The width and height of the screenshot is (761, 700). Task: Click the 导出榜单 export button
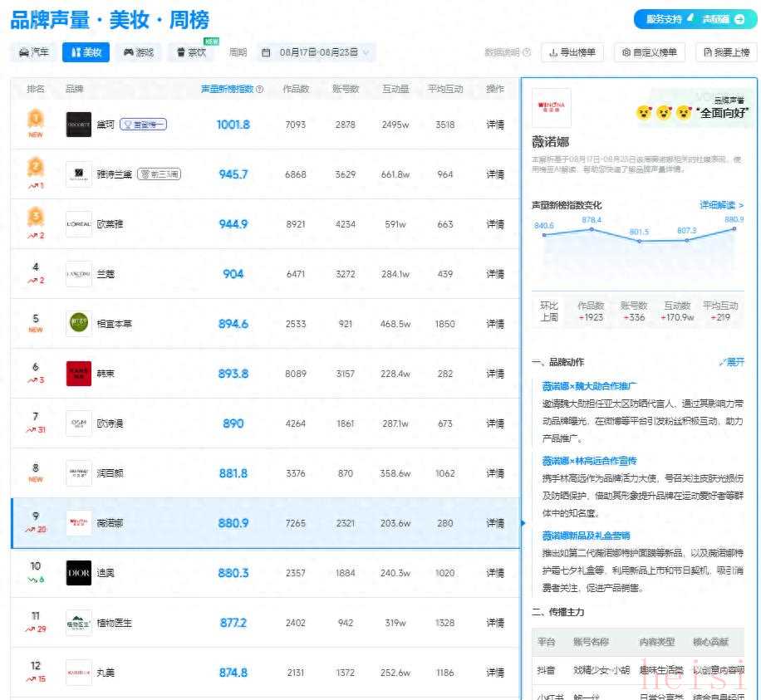pos(572,52)
